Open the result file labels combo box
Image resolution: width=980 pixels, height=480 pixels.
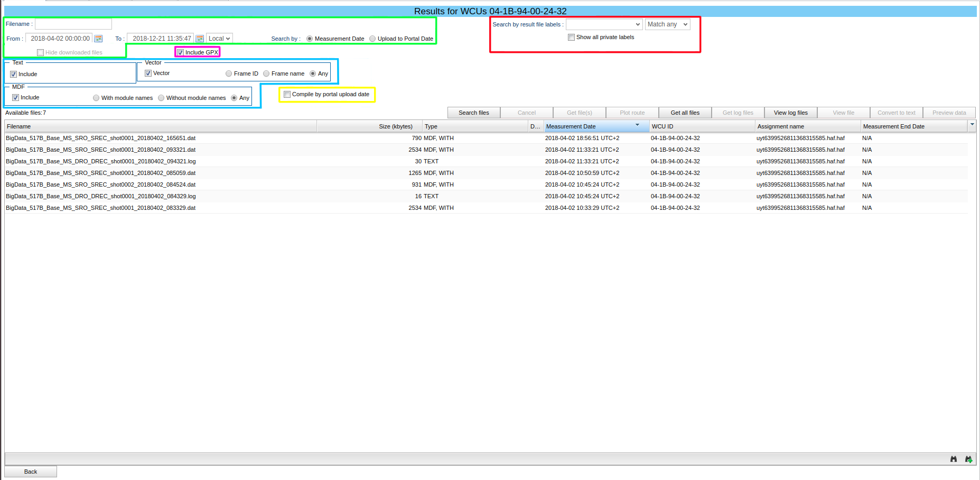point(604,24)
